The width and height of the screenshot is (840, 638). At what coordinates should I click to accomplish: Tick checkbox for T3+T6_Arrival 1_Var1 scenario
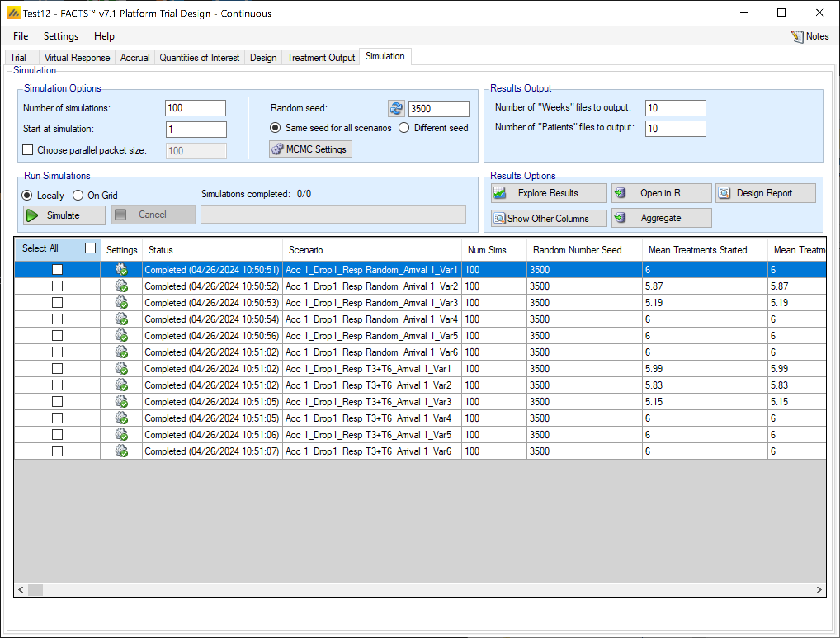click(x=57, y=369)
